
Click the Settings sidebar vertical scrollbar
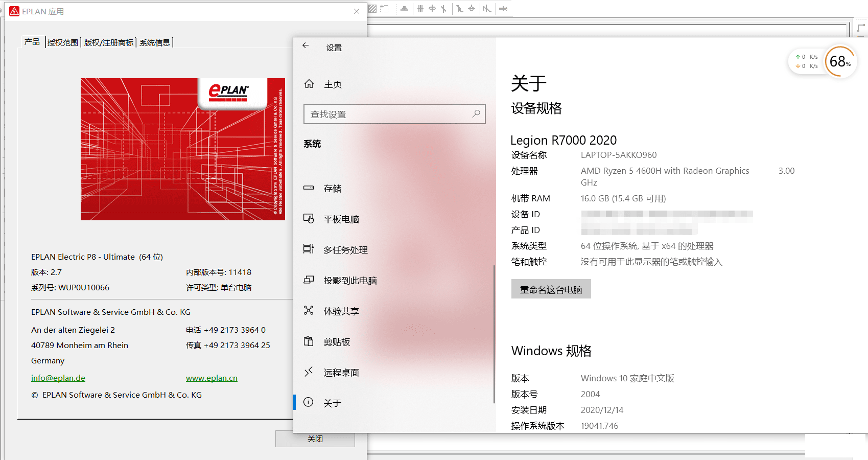coord(494,334)
